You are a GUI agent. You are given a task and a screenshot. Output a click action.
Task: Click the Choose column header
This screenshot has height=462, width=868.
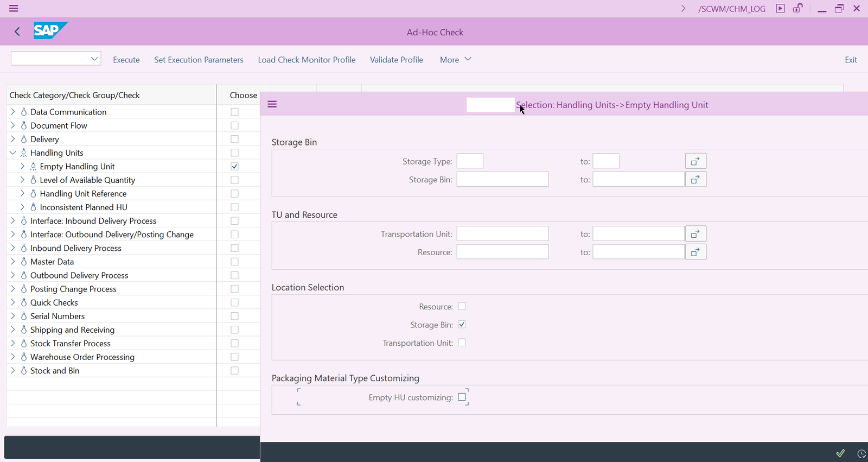point(243,95)
